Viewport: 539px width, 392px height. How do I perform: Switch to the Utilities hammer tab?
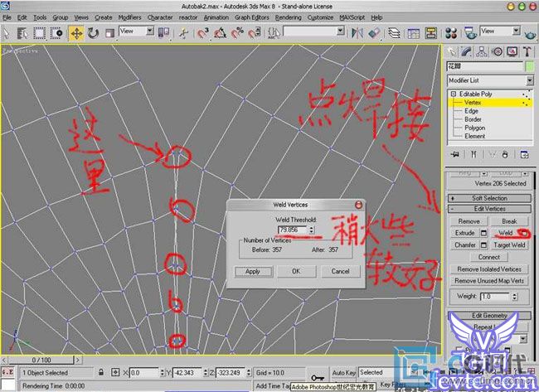527,52
